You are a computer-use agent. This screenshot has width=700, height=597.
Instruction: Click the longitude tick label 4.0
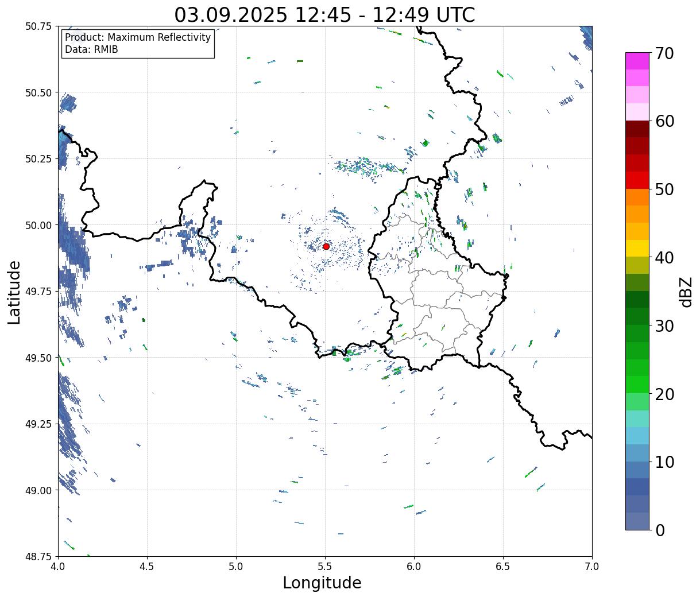(58, 566)
